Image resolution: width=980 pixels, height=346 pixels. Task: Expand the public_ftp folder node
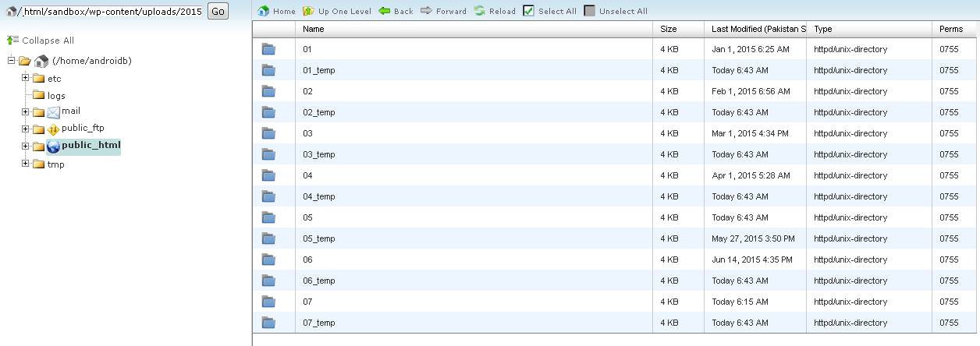[x=26, y=128]
